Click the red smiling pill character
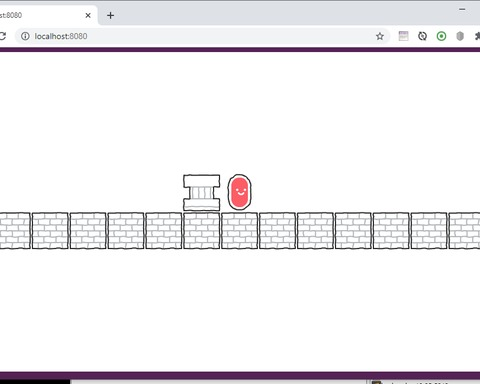 coord(240,192)
